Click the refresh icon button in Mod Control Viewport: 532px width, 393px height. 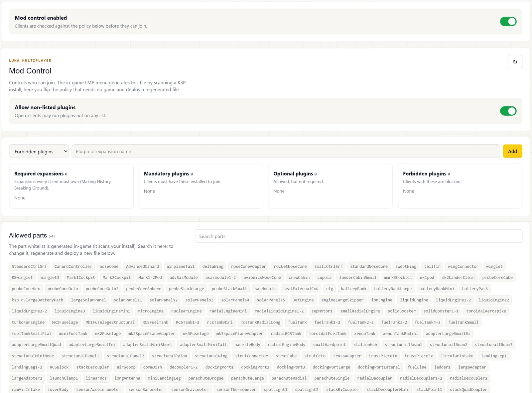point(515,62)
